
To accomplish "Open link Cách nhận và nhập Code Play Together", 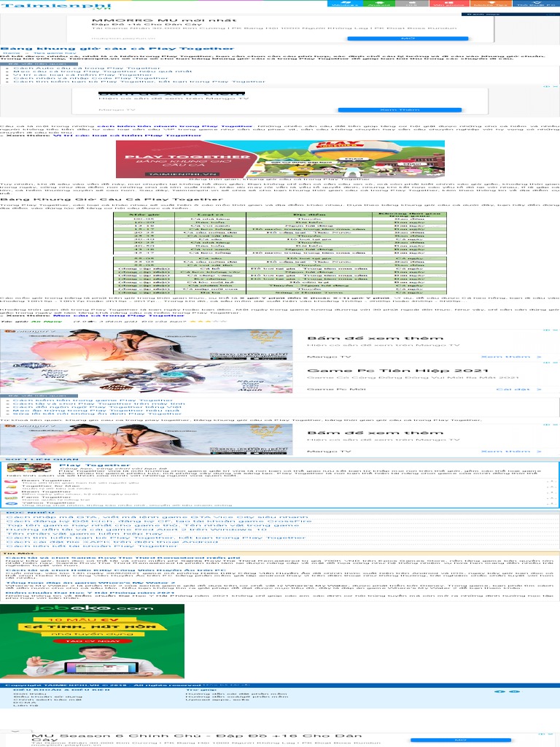I will (90, 78).
